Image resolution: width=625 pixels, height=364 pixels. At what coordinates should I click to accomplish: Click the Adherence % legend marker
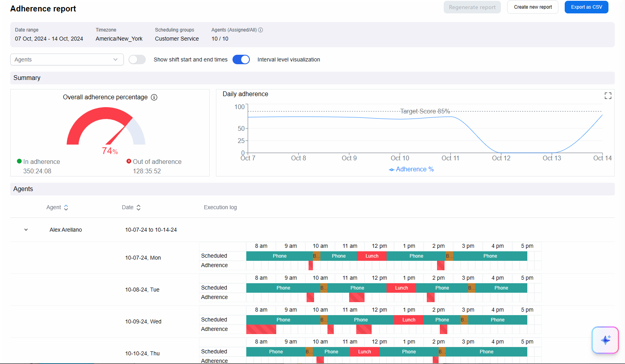click(391, 170)
